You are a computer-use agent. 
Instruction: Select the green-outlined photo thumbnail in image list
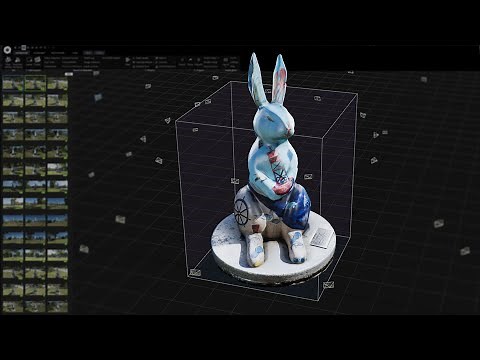coord(35,83)
